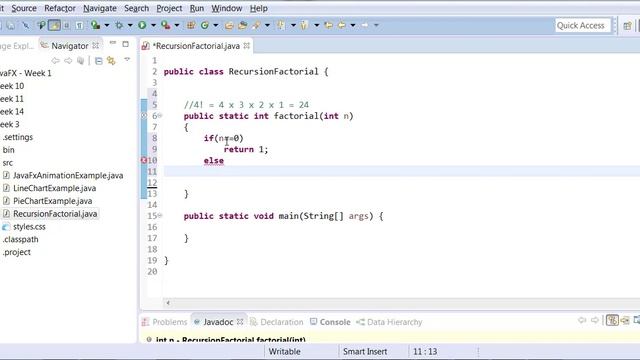Switch to the Console tab

pyautogui.click(x=330, y=322)
